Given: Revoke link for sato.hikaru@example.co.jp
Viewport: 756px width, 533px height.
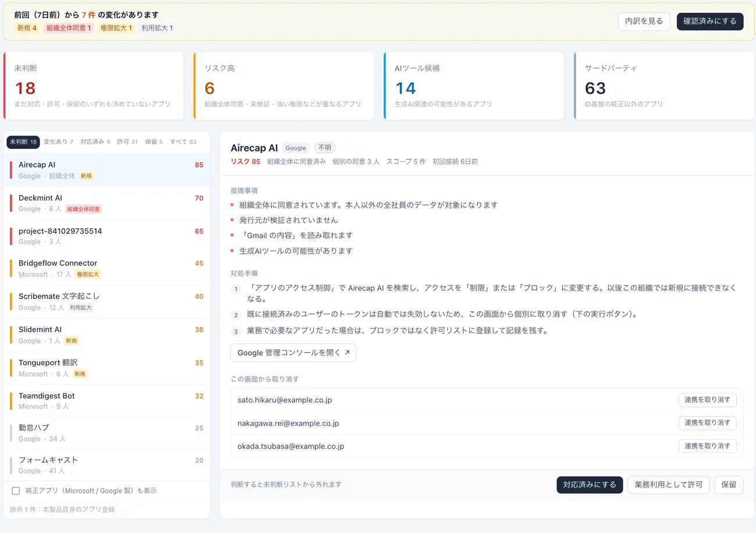Looking at the screenshot, I should [x=707, y=400].
